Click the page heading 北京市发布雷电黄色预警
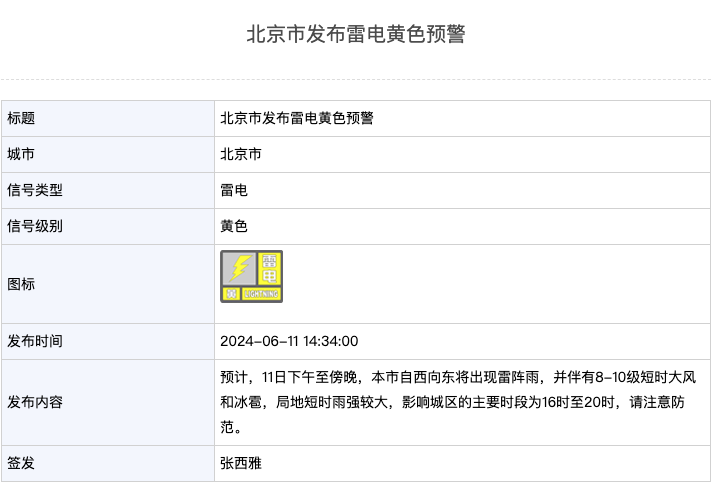 coord(357,34)
